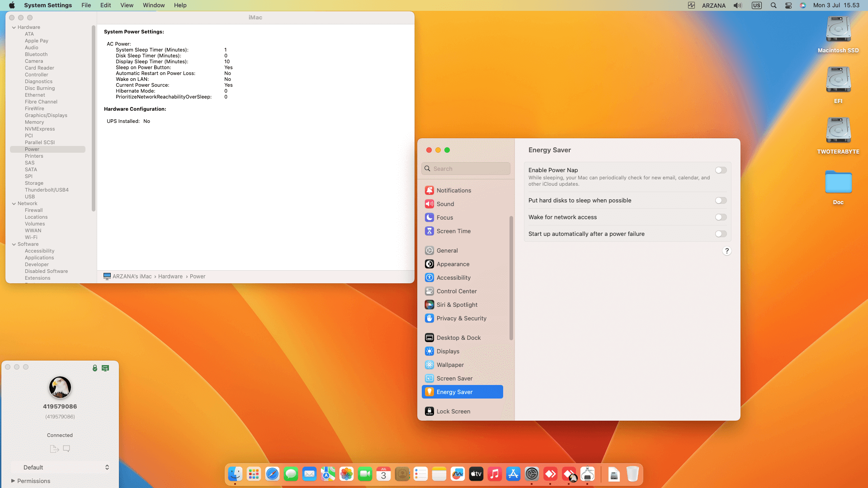Open the AnyDesk chat bubble icon

tap(66, 449)
